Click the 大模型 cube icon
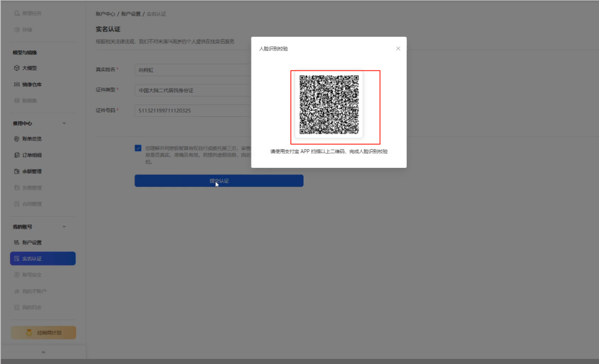 tap(17, 68)
